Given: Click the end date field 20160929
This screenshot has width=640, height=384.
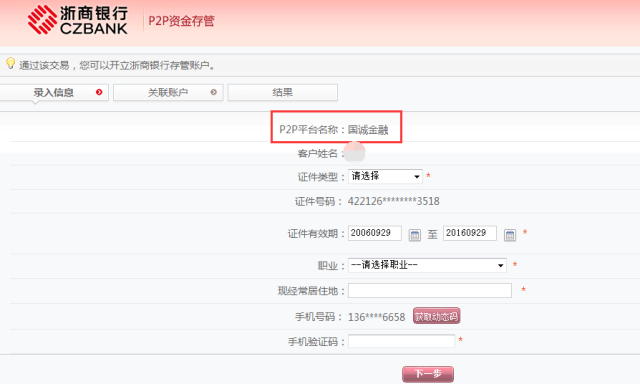Looking at the screenshot, I should pyautogui.click(x=470, y=233).
